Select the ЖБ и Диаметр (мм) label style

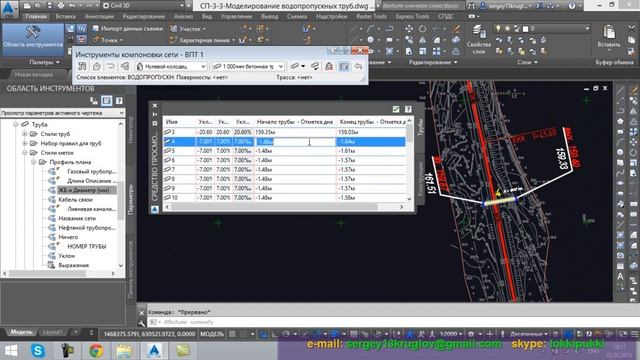click(84, 190)
